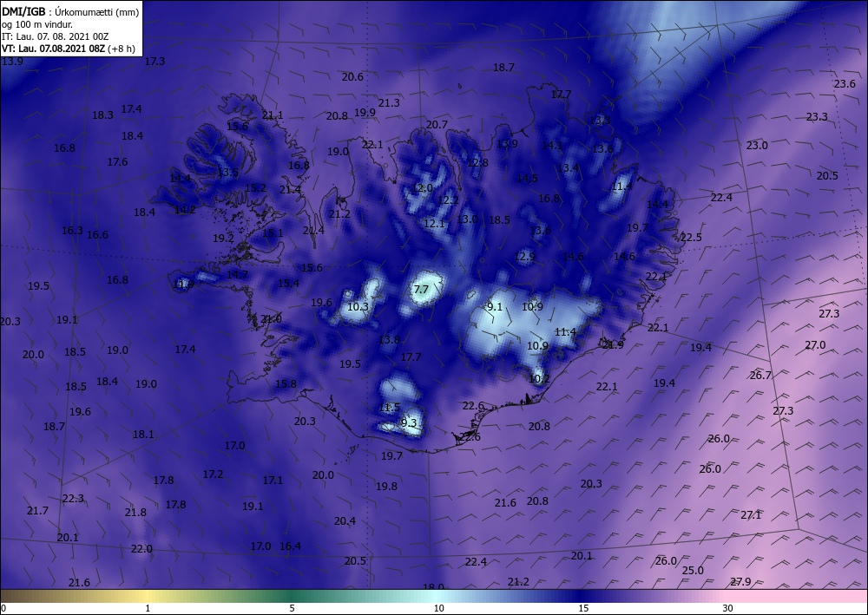The height and width of the screenshot is (615, 868).
Task: Select the '22.0' value in the lower left
Action: pyautogui.click(x=141, y=549)
